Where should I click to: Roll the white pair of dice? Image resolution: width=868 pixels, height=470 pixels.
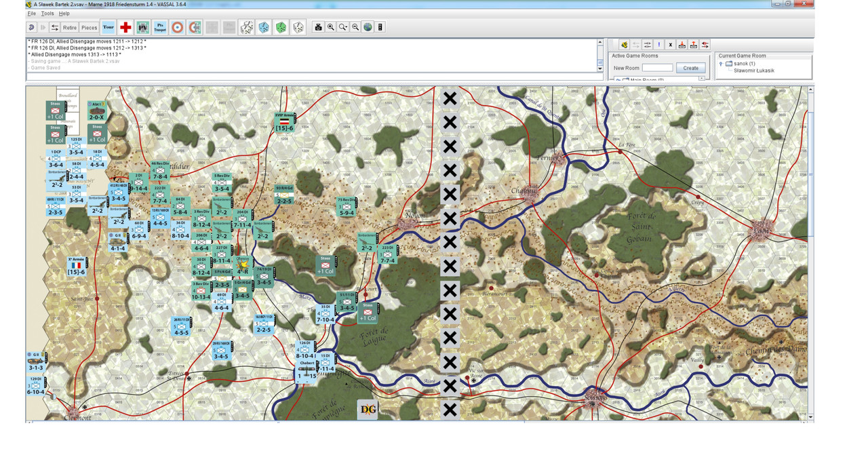[246, 27]
